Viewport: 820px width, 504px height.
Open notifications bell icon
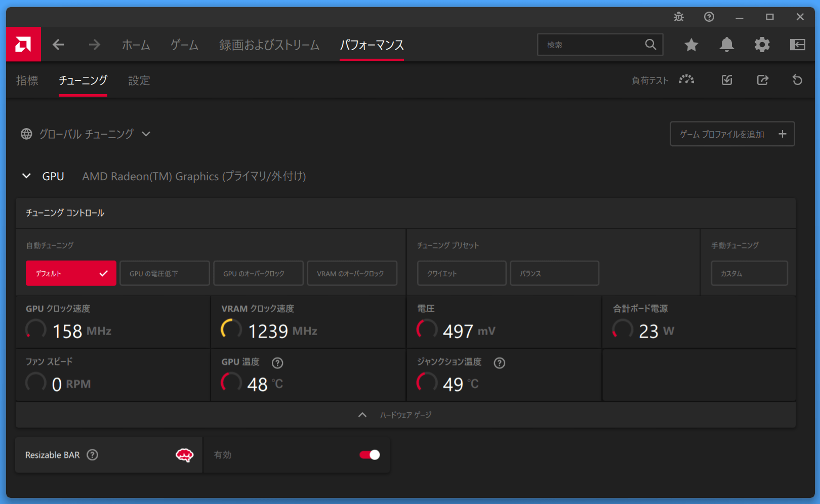[x=727, y=45]
